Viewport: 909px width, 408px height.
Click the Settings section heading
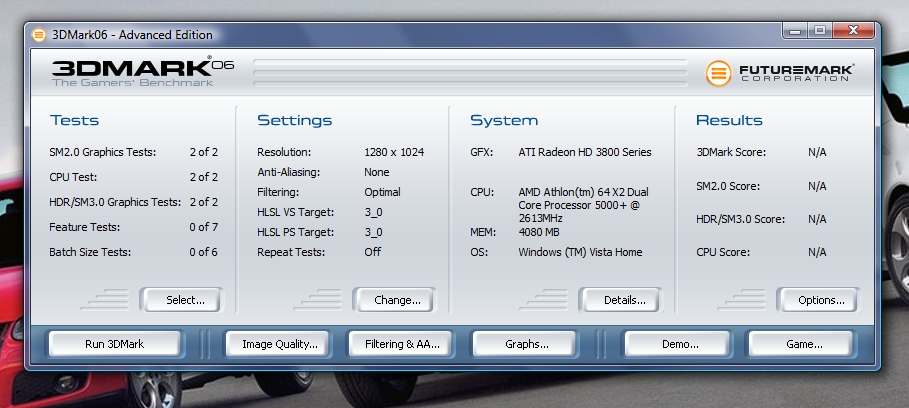pyautogui.click(x=294, y=121)
